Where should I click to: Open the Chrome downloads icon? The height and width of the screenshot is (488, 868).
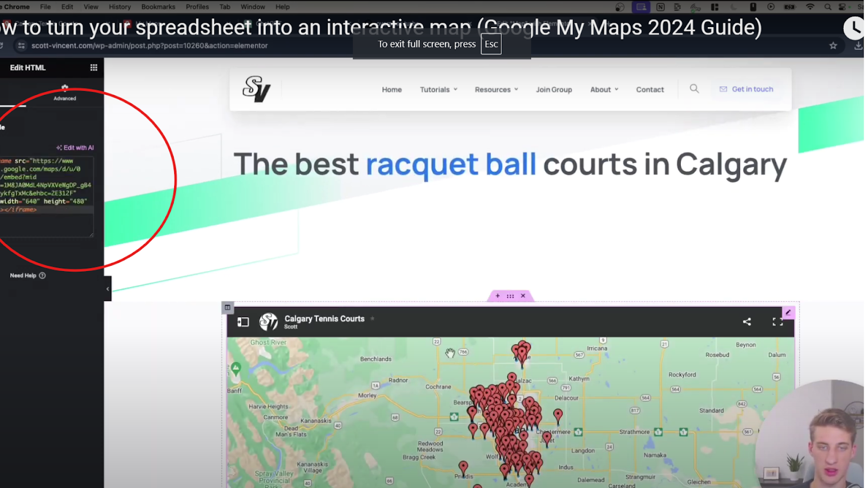[858, 46]
